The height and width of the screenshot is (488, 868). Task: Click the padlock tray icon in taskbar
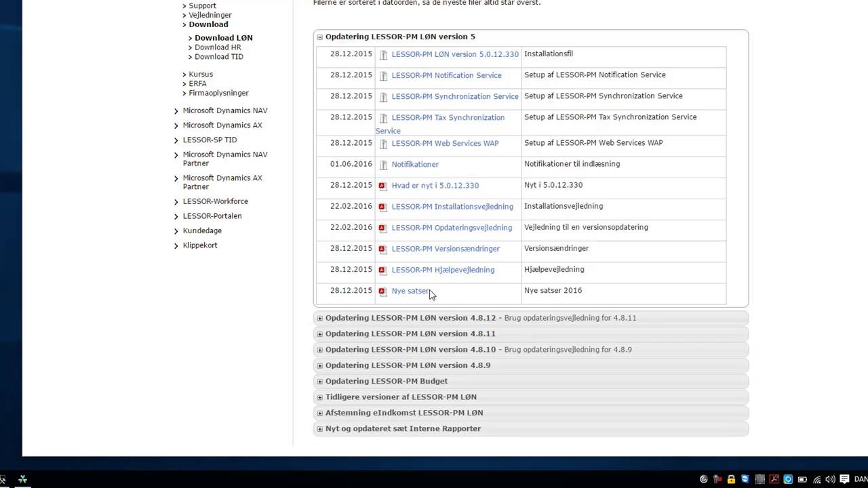[731, 479]
